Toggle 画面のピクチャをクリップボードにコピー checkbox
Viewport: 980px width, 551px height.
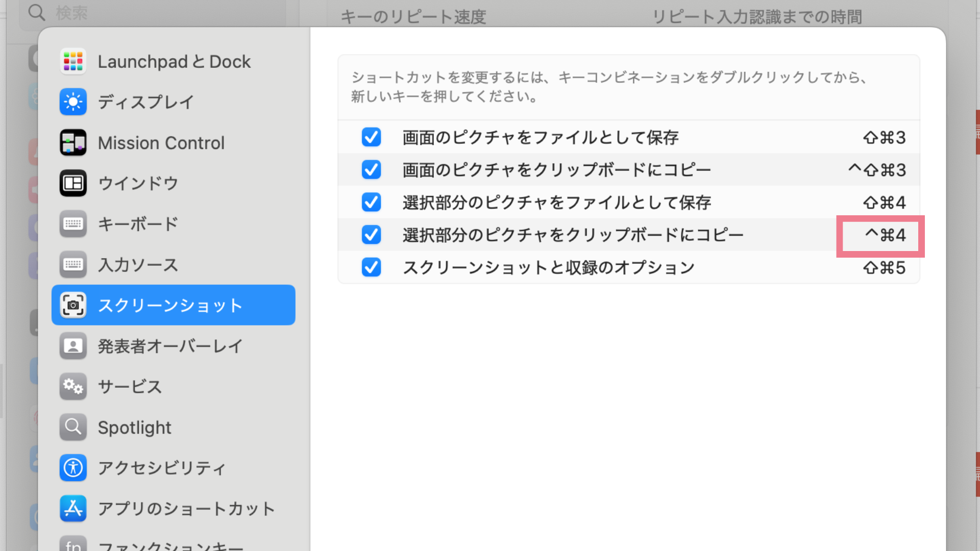click(371, 170)
